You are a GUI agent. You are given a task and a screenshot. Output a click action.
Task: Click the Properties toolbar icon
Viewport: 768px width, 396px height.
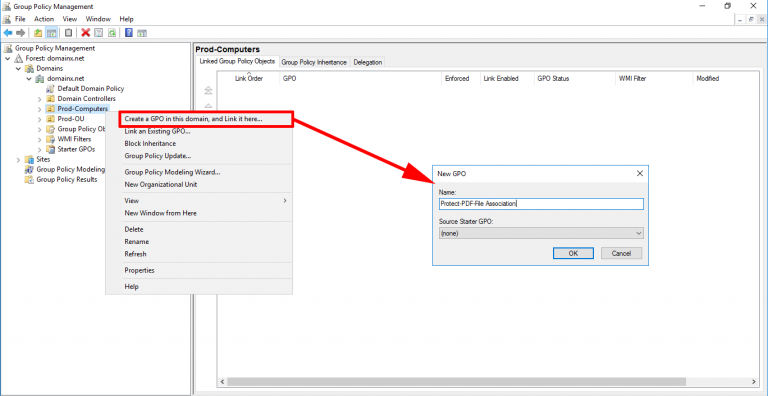pyautogui.click(x=98, y=33)
